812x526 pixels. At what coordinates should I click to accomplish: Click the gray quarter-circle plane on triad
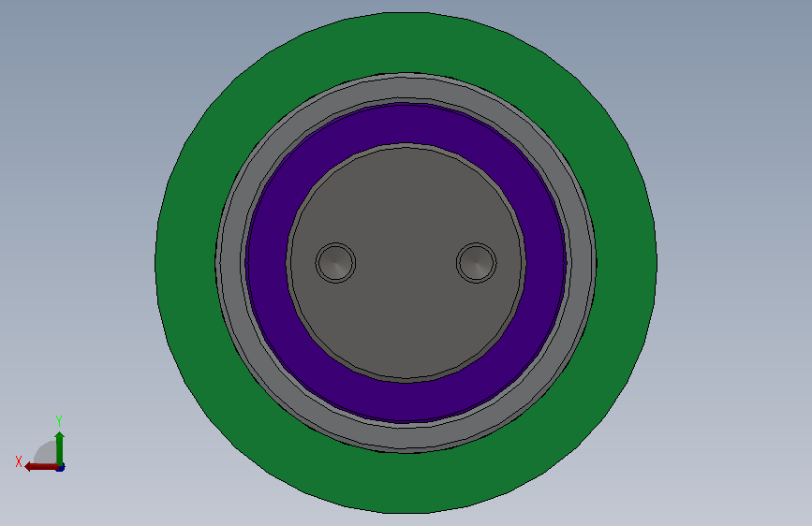click(x=47, y=454)
